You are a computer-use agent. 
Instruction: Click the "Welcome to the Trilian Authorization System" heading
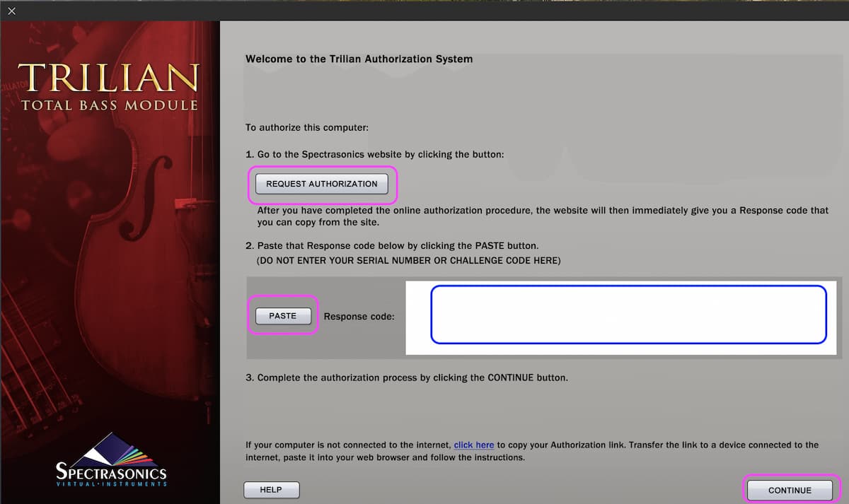tap(359, 59)
